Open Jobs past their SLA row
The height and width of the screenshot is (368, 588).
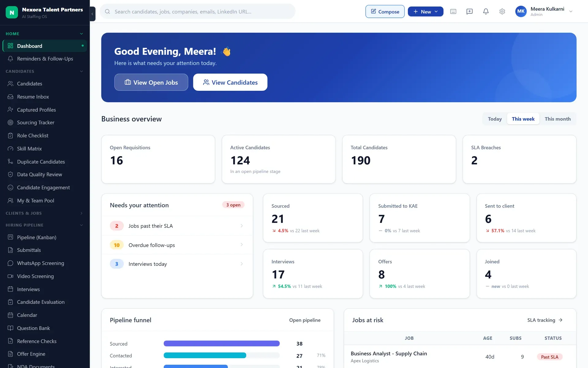point(177,226)
